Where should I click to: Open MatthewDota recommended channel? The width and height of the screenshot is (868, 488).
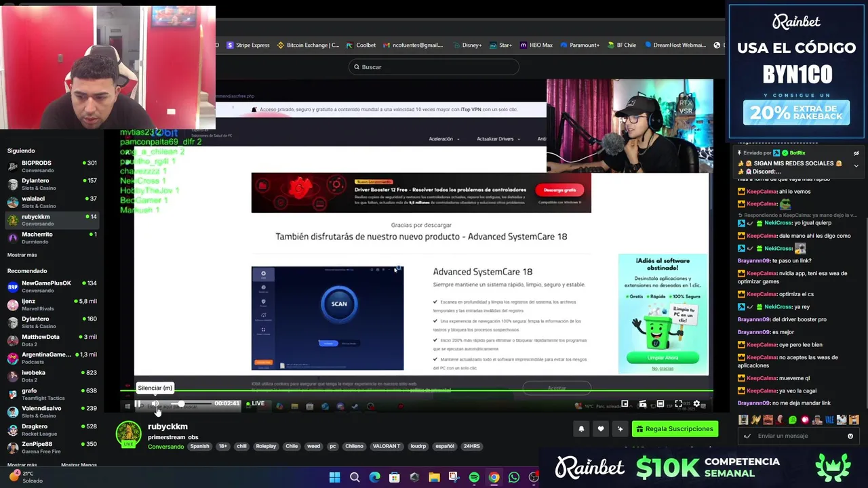point(52,340)
